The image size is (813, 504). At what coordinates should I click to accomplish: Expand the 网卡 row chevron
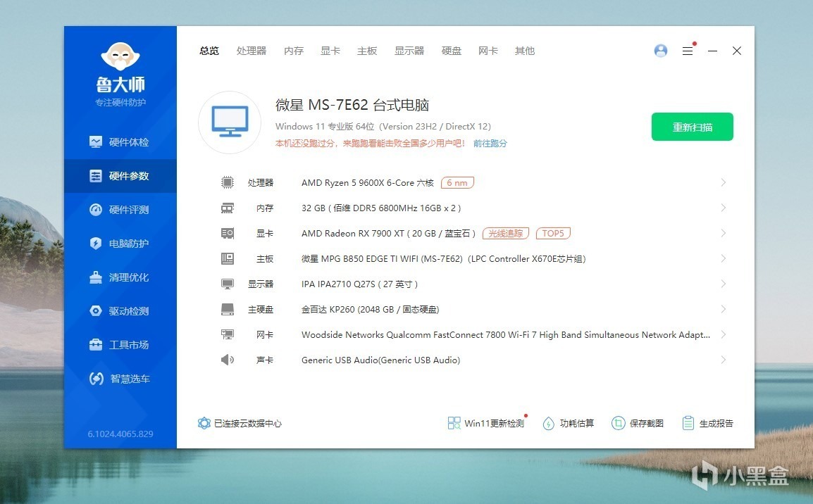tap(724, 334)
